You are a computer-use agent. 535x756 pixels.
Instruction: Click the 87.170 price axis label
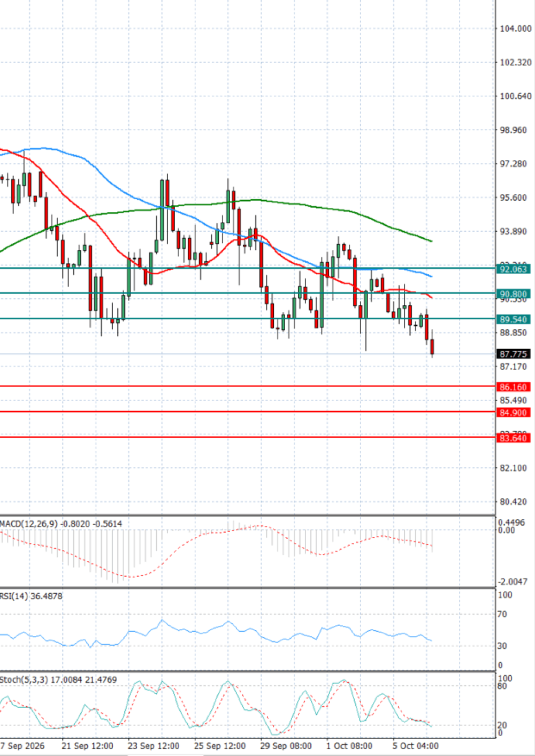tap(513, 367)
